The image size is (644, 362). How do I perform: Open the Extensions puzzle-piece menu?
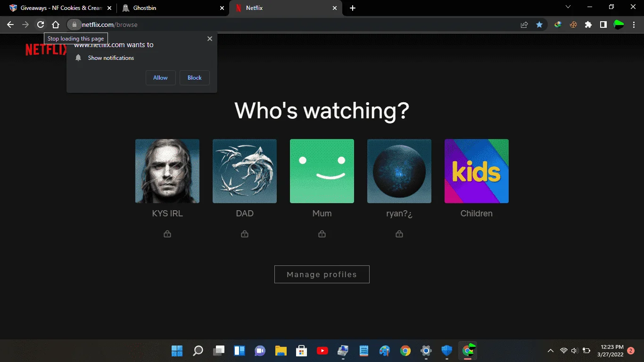[x=588, y=25]
